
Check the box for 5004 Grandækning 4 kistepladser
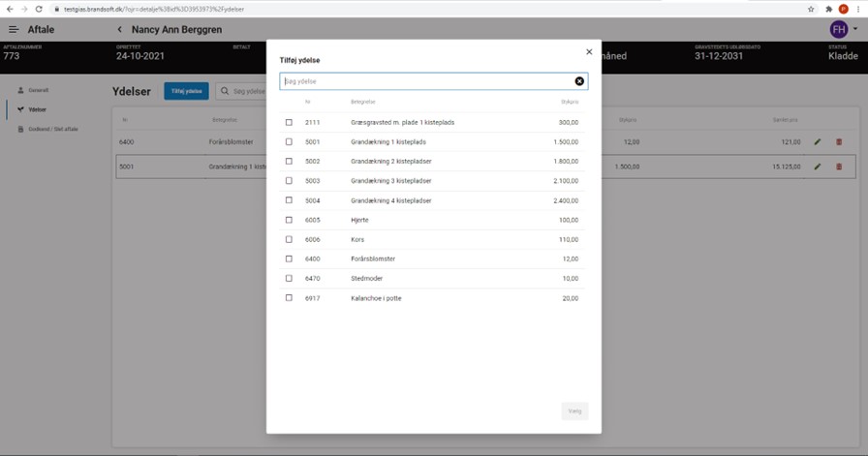pyautogui.click(x=289, y=200)
